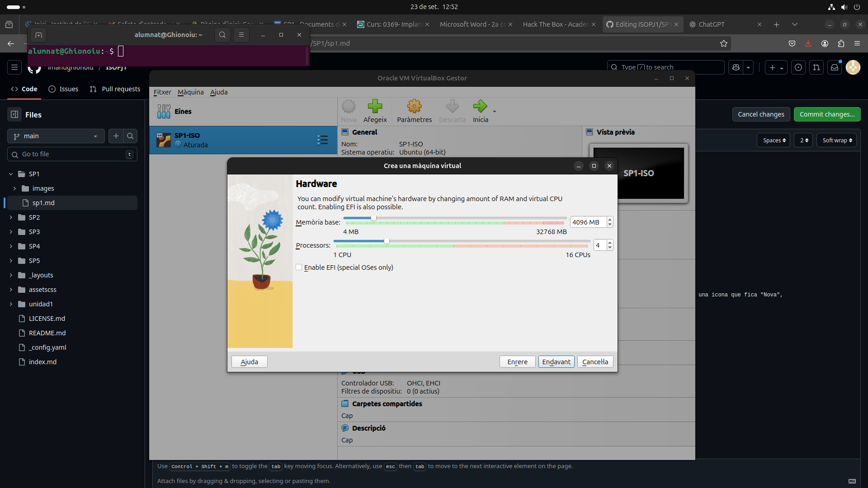Click the Processors count spin field
Screen dimensions: 868x488
(599, 245)
